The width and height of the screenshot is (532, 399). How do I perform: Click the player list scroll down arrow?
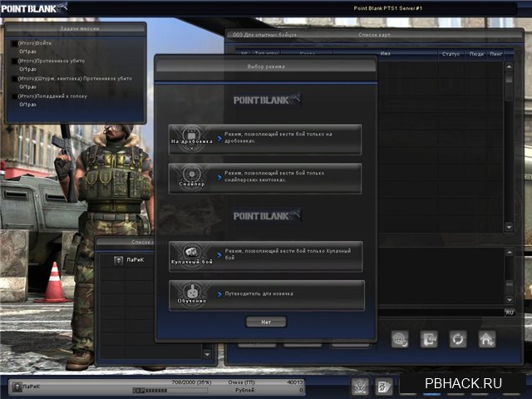(x=207, y=355)
